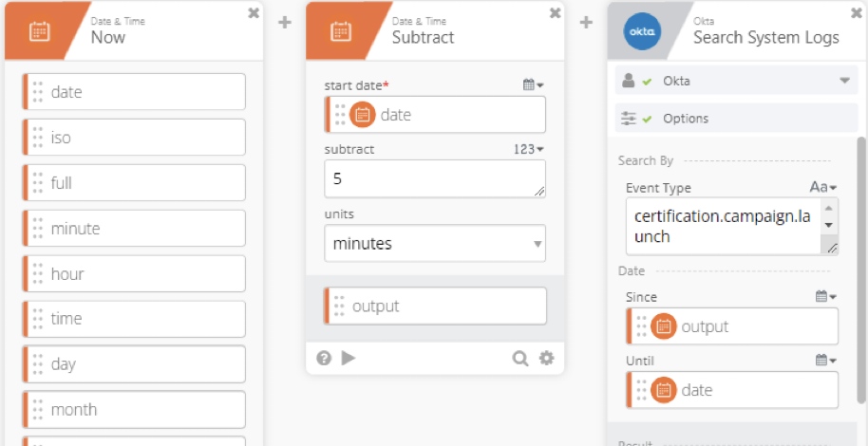Click the Now card calendar header icon
The height and width of the screenshot is (446, 868).
coord(39,31)
